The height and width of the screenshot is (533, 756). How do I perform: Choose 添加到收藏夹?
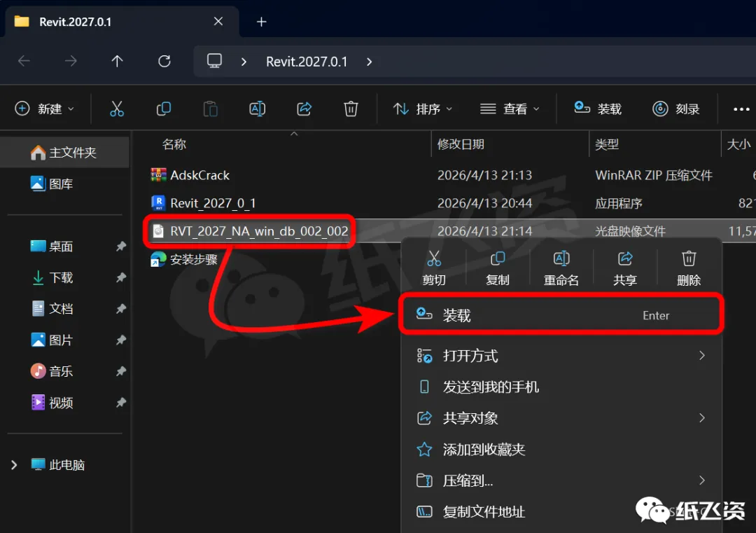pyautogui.click(x=561, y=450)
